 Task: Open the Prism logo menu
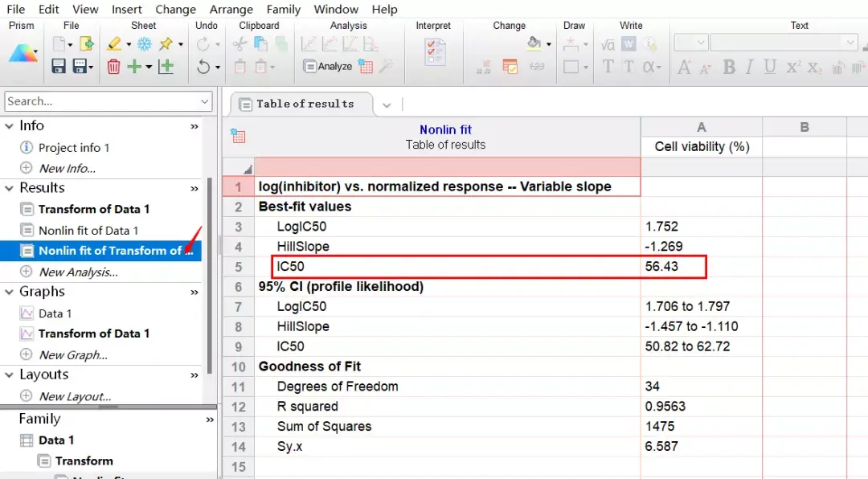pos(23,54)
